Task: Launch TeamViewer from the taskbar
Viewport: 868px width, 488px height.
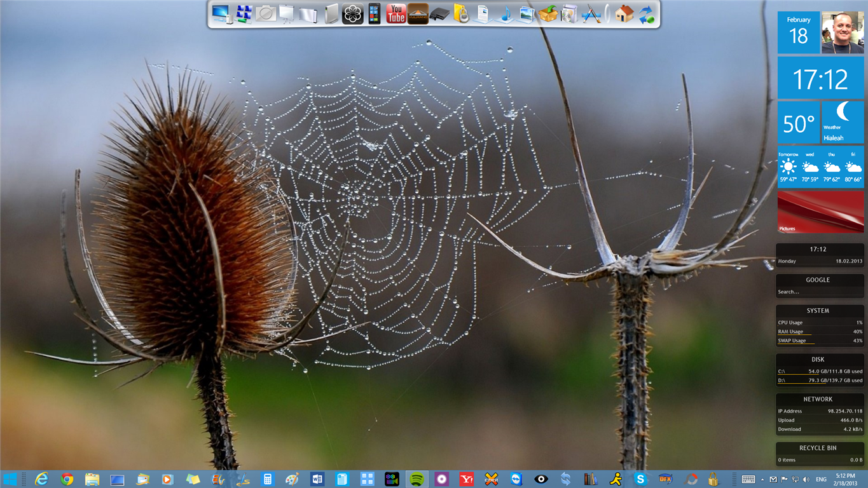Action: (x=516, y=479)
